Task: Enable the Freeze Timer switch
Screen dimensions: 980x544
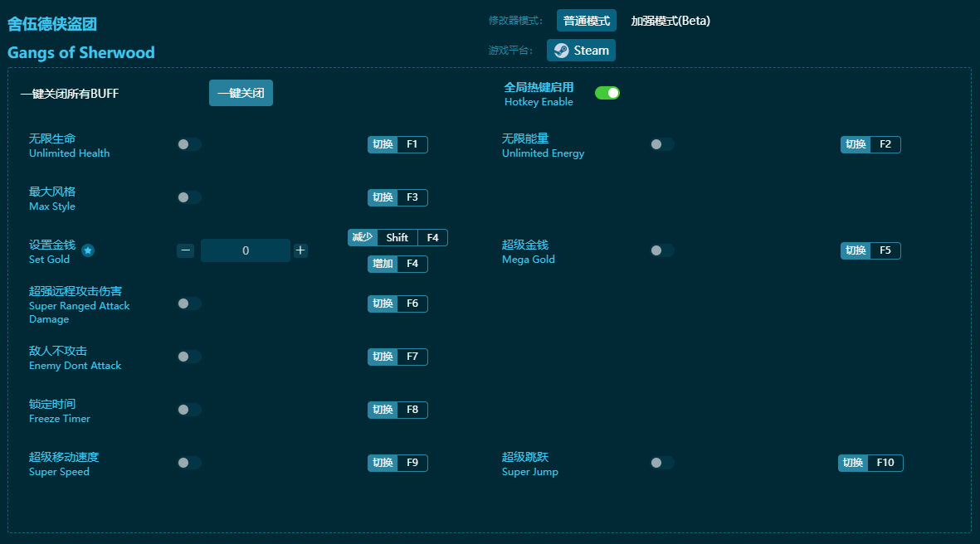Action: (189, 410)
